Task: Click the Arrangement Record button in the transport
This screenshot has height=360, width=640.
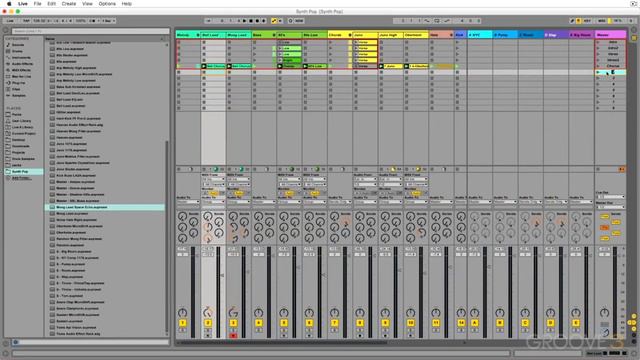Action: 258,21
